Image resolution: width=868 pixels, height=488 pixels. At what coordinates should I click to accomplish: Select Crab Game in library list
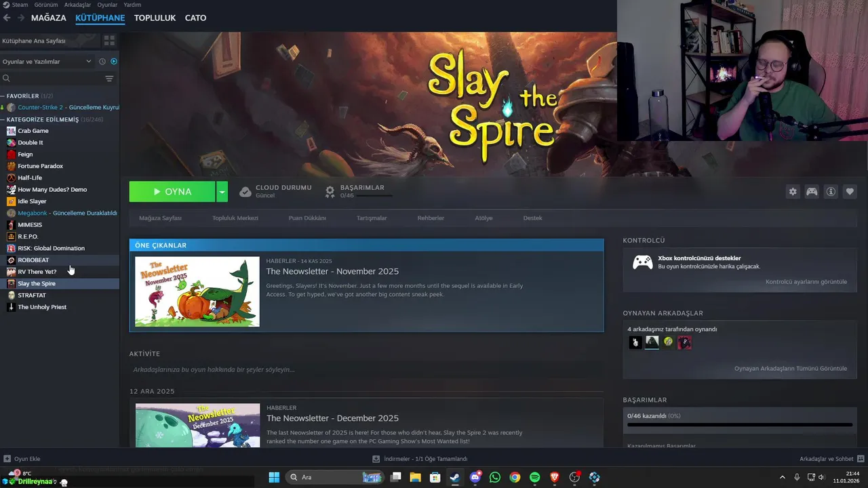(x=60, y=131)
